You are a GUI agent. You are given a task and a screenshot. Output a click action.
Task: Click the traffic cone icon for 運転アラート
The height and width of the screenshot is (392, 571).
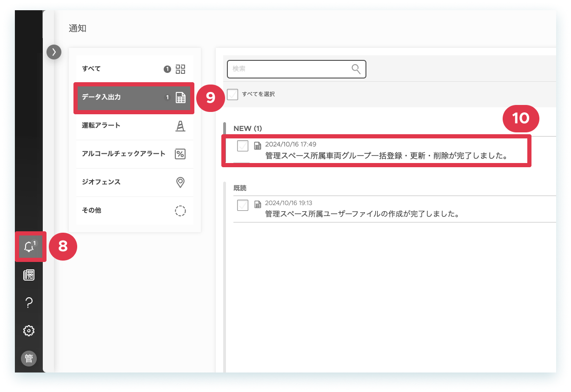coord(180,126)
